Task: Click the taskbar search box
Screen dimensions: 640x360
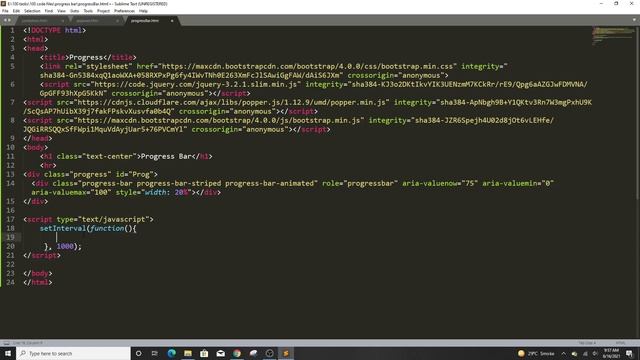Action: pos(73,353)
